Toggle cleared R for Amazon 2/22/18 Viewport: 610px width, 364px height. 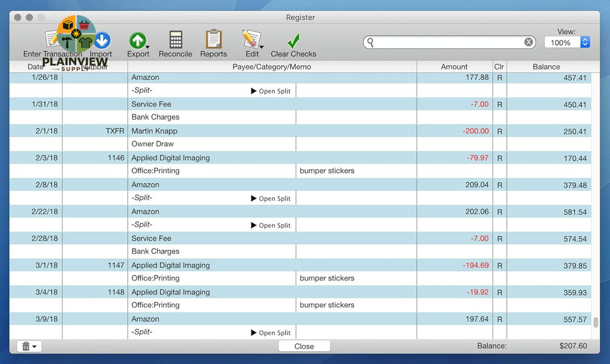click(500, 212)
